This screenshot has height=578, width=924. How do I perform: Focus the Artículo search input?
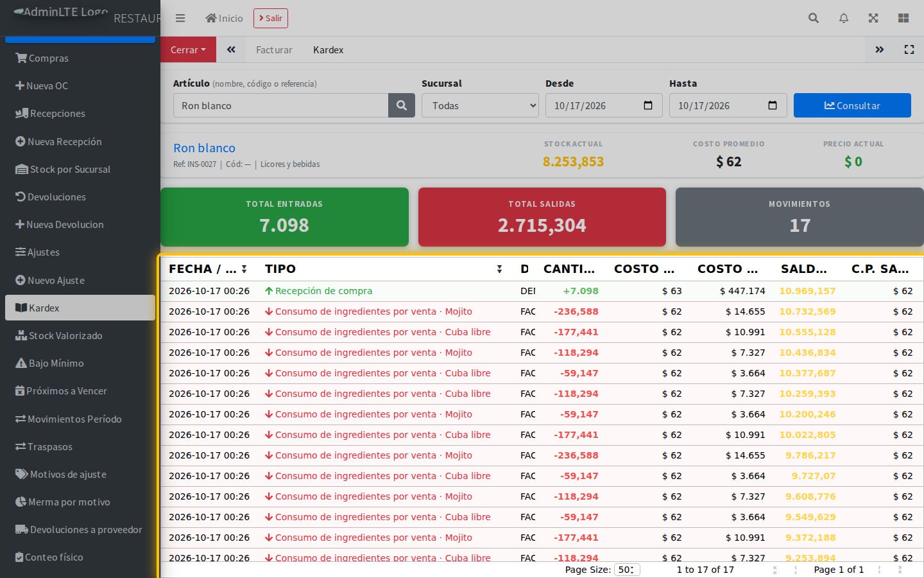pyautogui.click(x=280, y=105)
